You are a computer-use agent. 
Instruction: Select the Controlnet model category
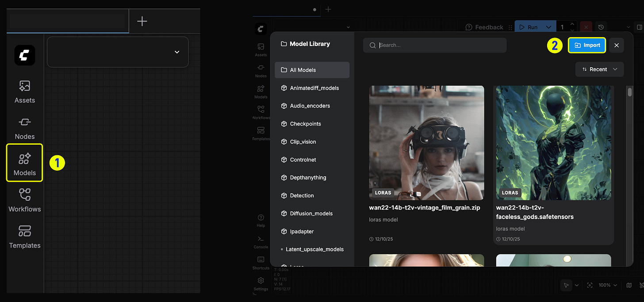(x=303, y=160)
